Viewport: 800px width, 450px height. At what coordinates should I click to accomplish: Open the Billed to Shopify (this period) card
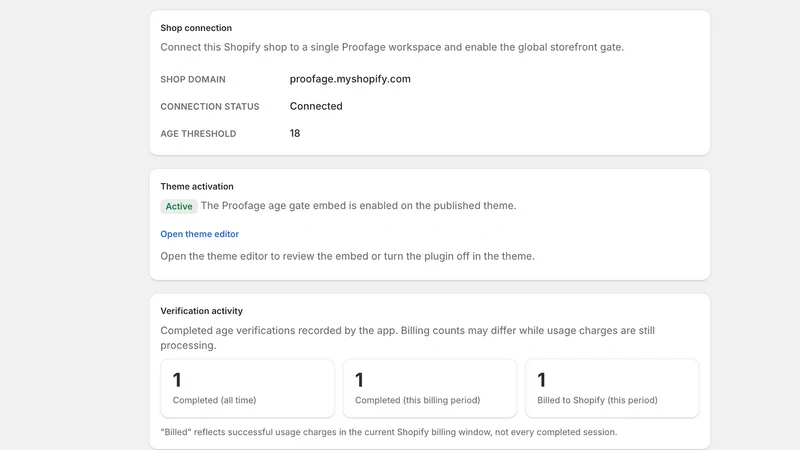(612, 388)
